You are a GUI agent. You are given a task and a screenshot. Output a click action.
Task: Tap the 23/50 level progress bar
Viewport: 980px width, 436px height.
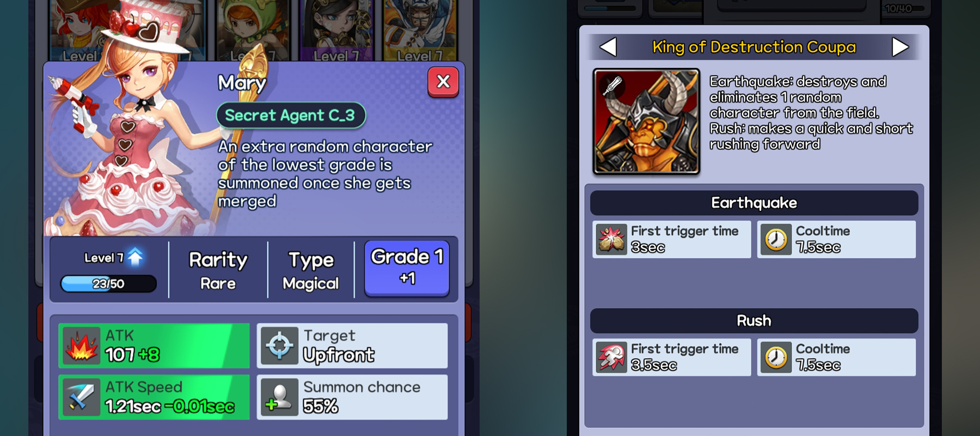point(108,283)
